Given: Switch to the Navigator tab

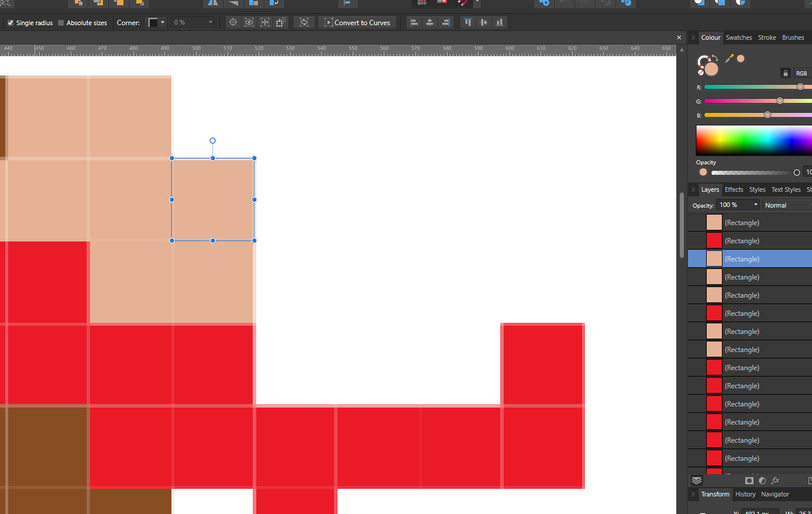Looking at the screenshot, I should pos(775,494).
